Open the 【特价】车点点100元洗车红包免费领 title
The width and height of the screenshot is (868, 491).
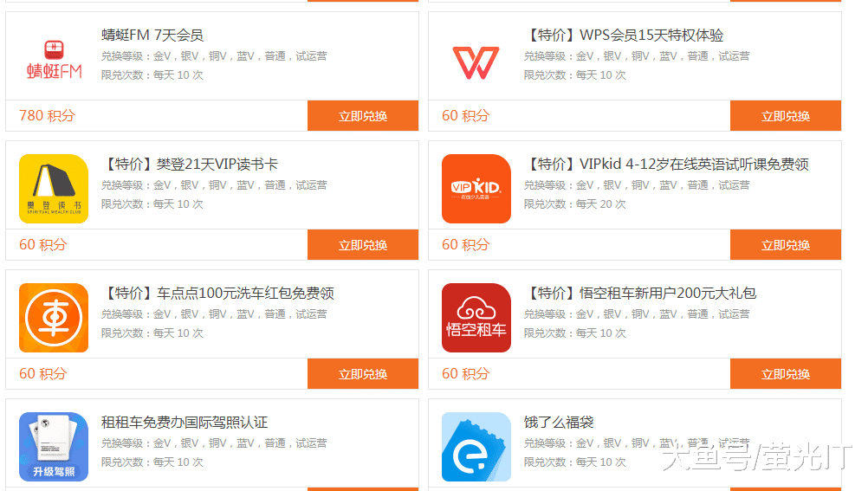[217, 294]
